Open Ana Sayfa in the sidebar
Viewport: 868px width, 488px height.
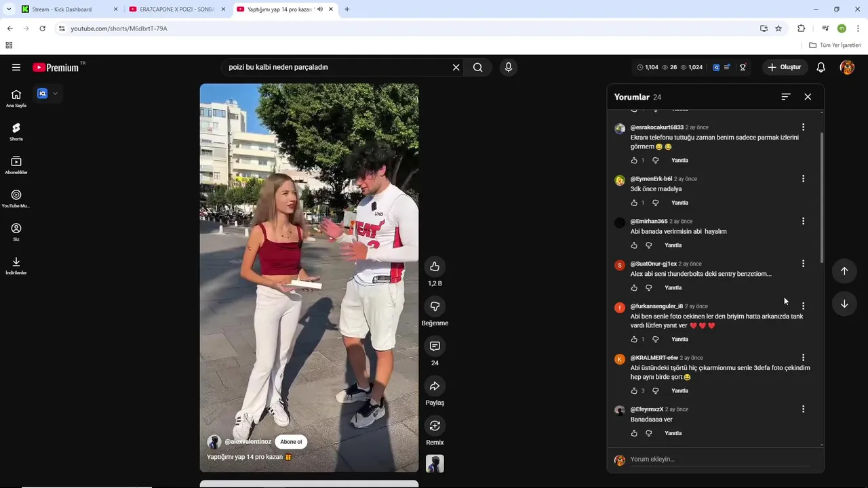(x=16, y=98)
